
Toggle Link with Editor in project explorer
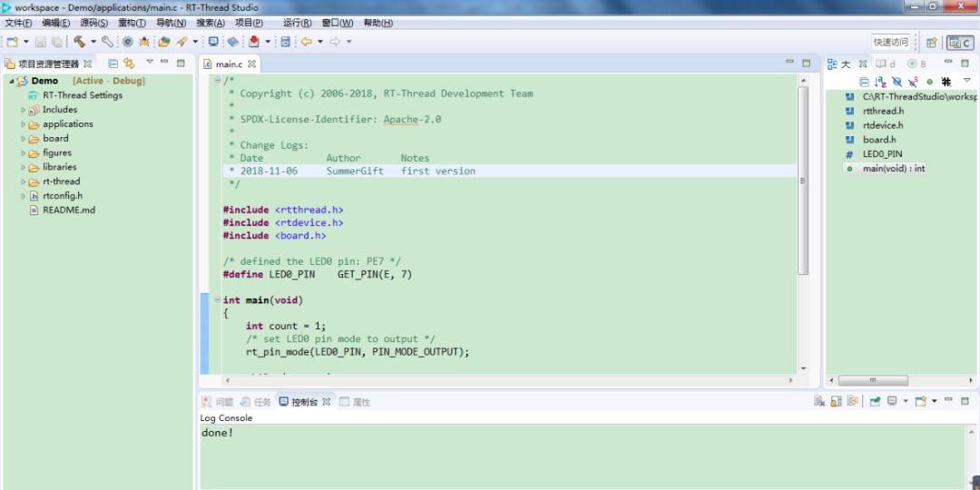click(x=130, y=64)
